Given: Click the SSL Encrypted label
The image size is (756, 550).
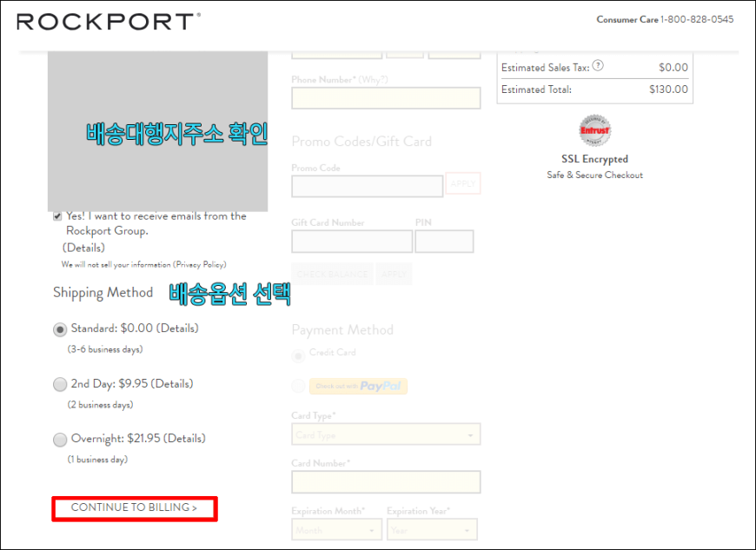Looking at the screenshot, I should pyautogui.click(x=594, y=159).
